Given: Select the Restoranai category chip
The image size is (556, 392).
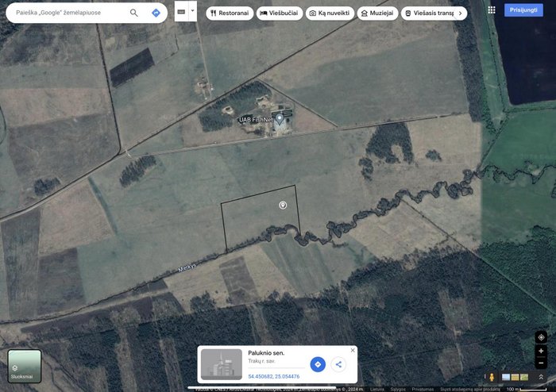Looking at the screenshot, I should point(230,13).
